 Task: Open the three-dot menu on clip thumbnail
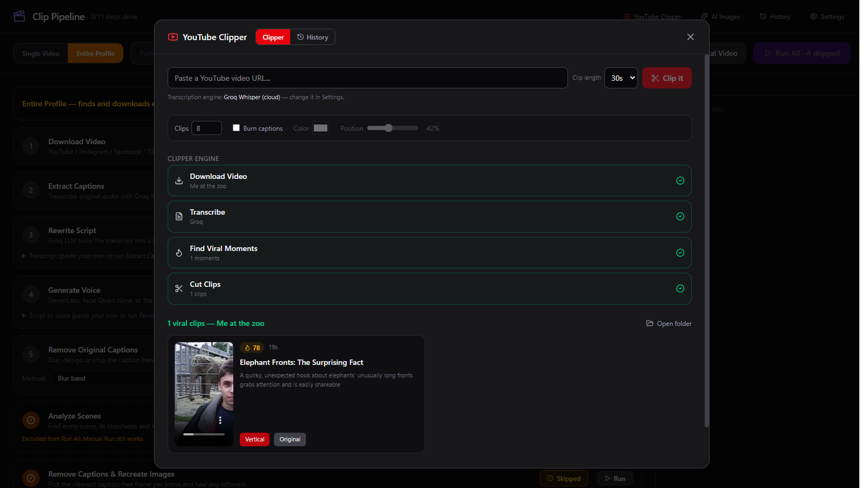pos(220,420)
